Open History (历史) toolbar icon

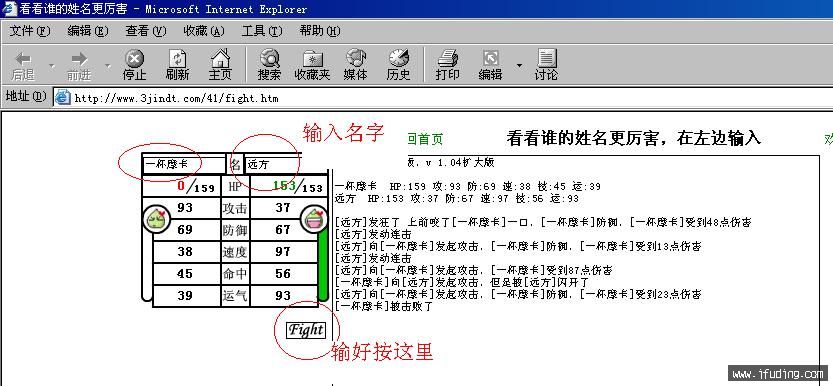[398, 58]
